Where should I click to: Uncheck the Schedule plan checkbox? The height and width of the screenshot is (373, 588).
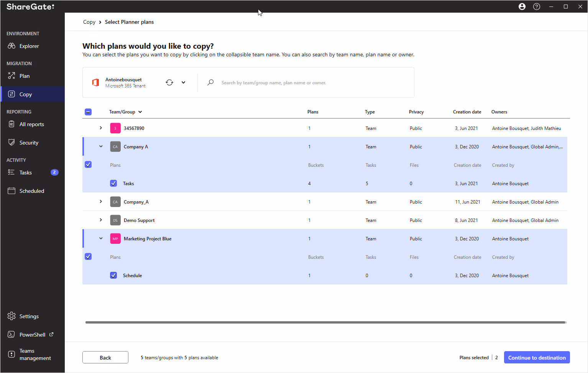click(x=113, y=275)
